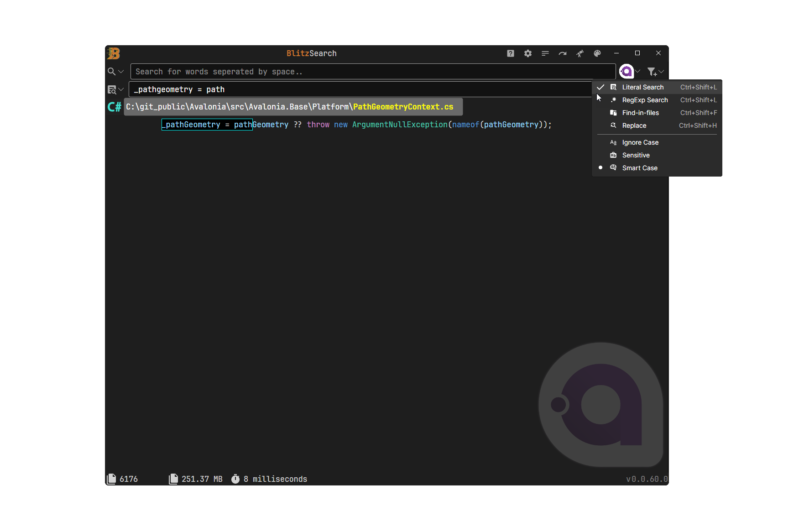799x532 pixels.
Task: Click into the '_pathgeometry = path' literal search field
Action: (x=360, y=89)
